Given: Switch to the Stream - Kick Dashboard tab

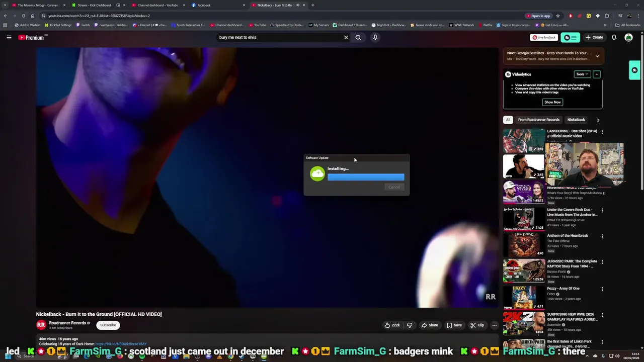Looking at the screenshot, I should coord(98,5).
